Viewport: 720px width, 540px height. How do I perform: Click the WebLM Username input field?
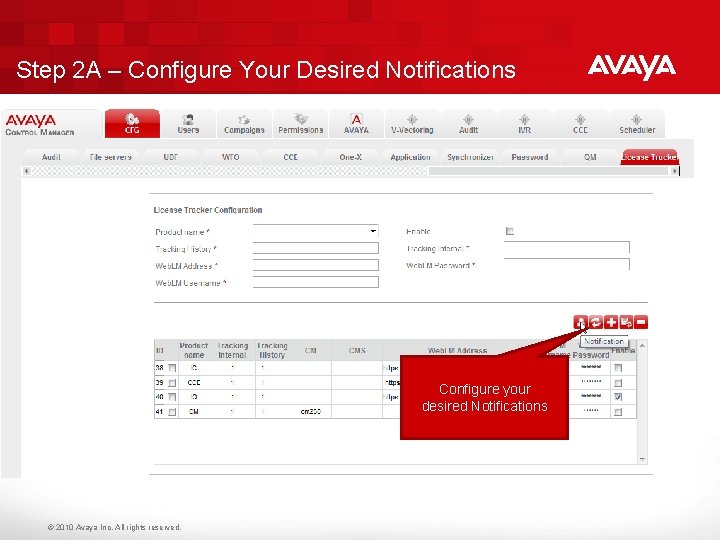[x=316, y=282]
